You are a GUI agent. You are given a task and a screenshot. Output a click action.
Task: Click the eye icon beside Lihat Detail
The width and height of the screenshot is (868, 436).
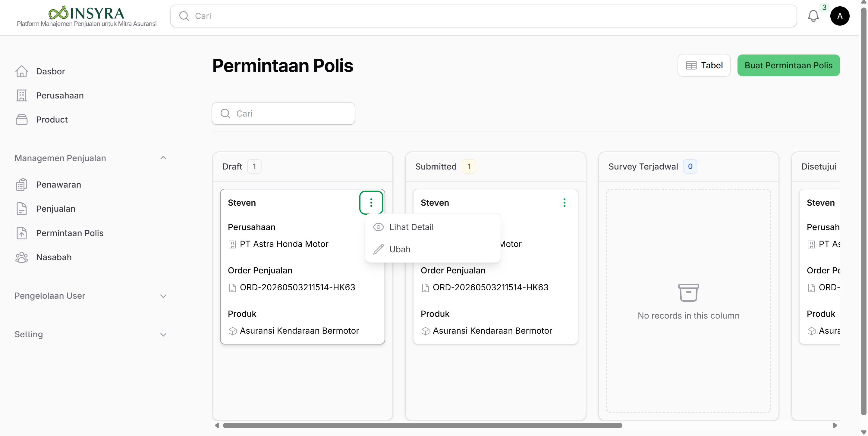pos(378,227)
